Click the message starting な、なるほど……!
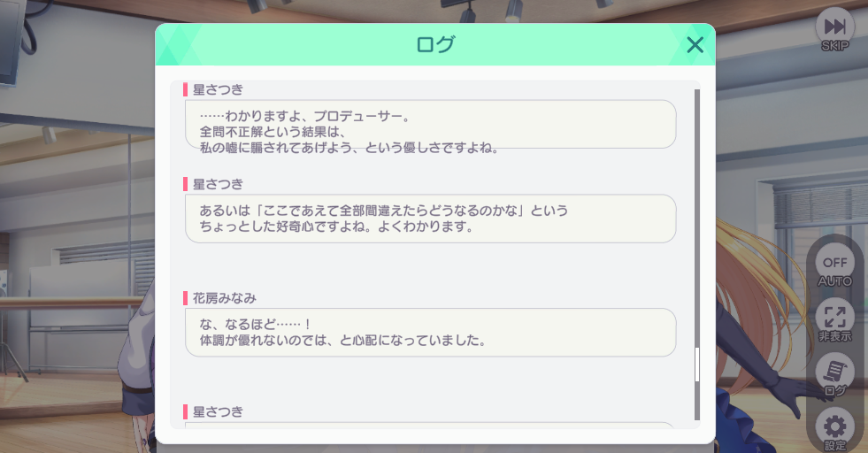Screen dimensions: 868x453 point(431,333)
